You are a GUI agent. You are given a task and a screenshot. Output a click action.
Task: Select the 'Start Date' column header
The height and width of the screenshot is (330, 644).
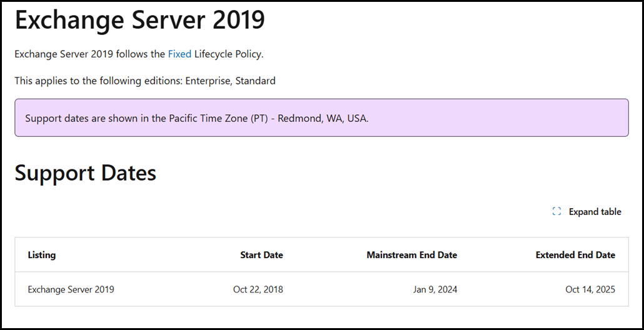pyautogui.click(x=261, y=255)
